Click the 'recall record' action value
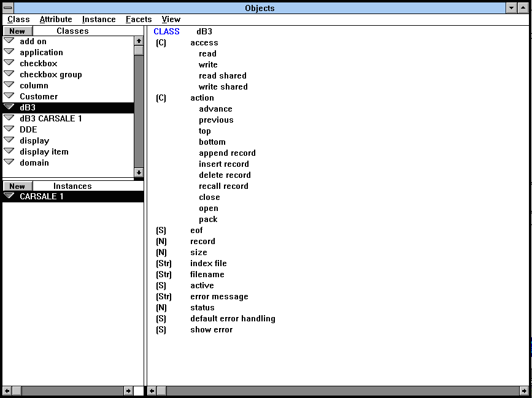The width and height of the screenshot is (532, 398). coord(223,186)
